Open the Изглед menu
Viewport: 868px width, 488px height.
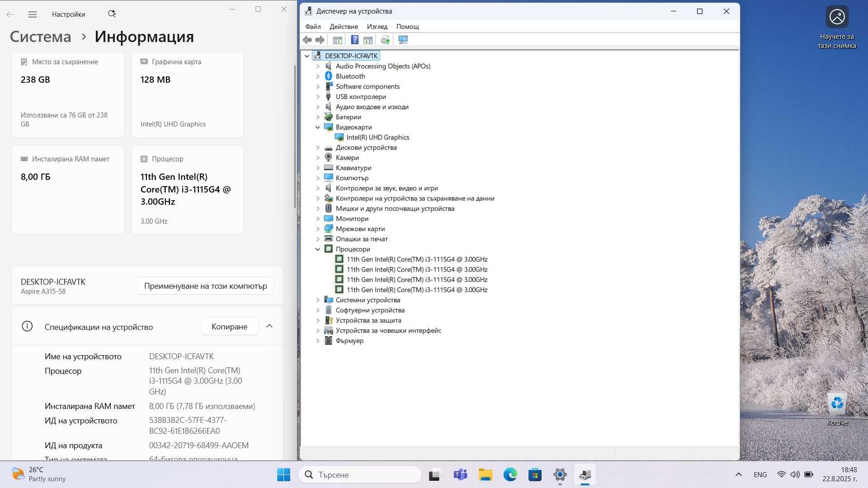tap(377, 27)
